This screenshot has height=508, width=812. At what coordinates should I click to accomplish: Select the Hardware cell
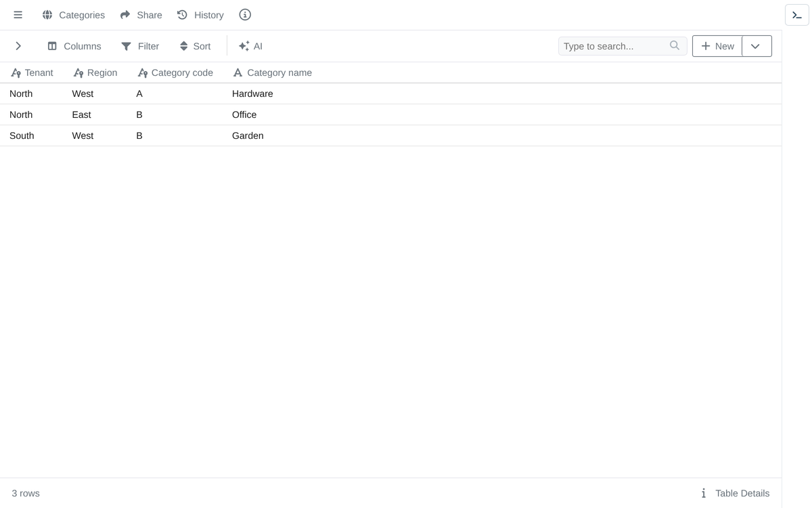(x=252, y=93)
